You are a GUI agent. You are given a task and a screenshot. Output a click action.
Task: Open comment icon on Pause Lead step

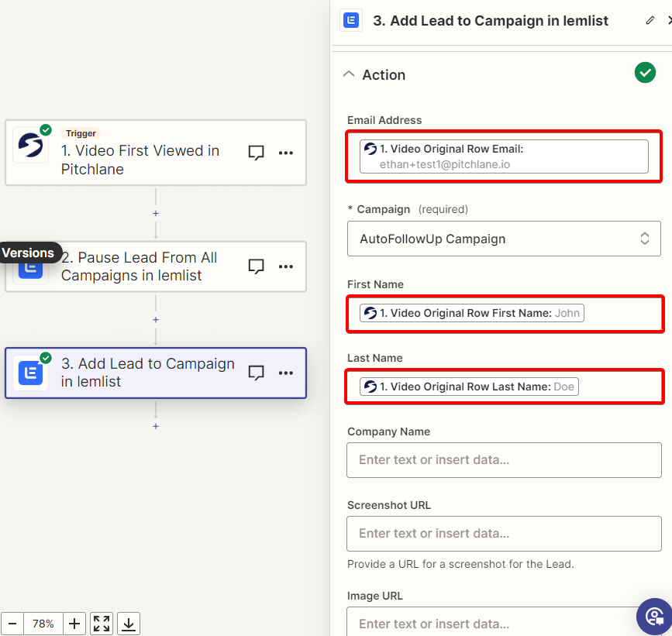pyautogui.click(x=257, y=266)
